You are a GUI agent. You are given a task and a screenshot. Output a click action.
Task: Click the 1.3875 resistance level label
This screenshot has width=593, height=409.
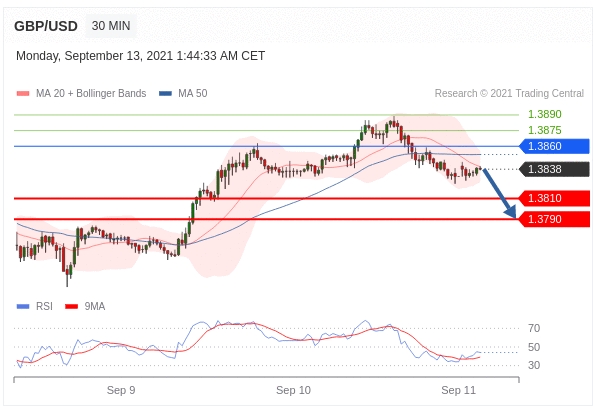(545, 130)
